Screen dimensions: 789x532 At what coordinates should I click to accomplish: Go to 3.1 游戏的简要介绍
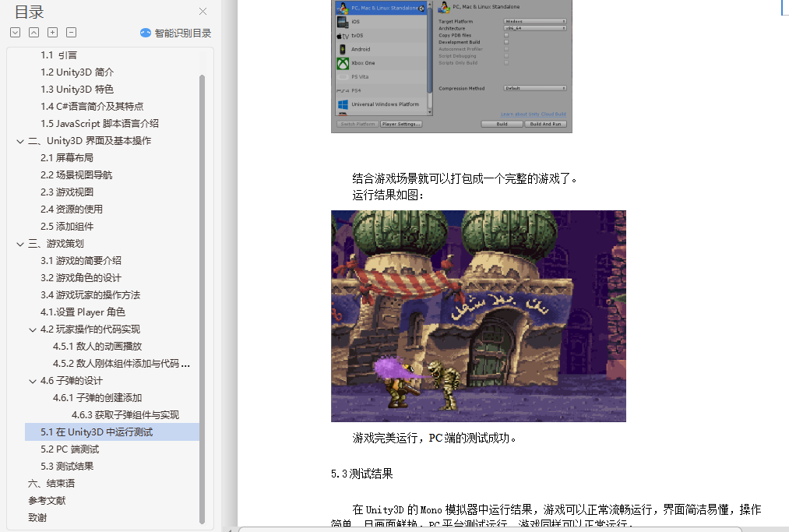click(81, 261)
